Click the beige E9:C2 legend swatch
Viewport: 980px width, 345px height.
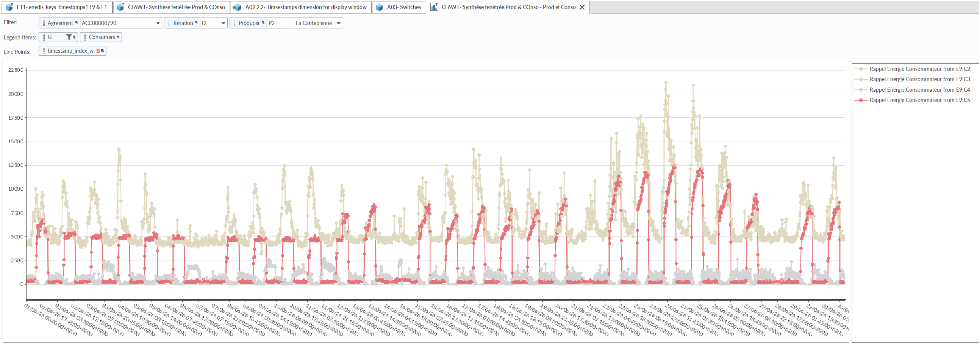point(861,69)
